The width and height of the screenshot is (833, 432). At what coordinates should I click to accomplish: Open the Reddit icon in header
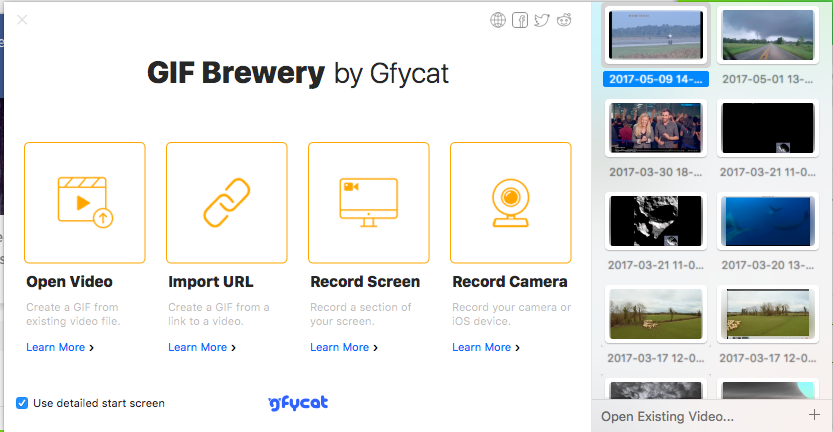565,20
